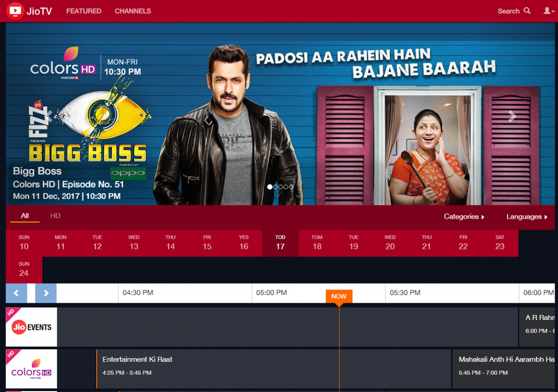Image resolution: width=558 pixels, height=392 pixels.
Task: Select Thursday 21 in date strip
Action: (x=427, y=243)
